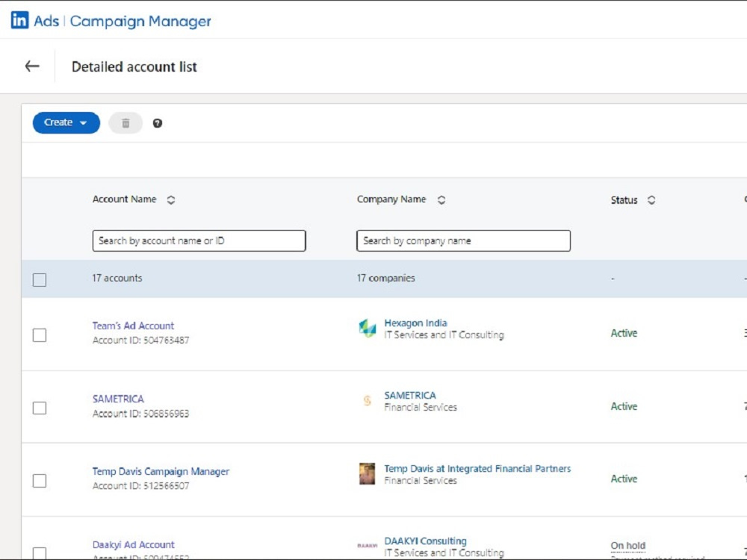Click the trash delete icon
This screenshot has width=747, height=560.
(125, 123)
